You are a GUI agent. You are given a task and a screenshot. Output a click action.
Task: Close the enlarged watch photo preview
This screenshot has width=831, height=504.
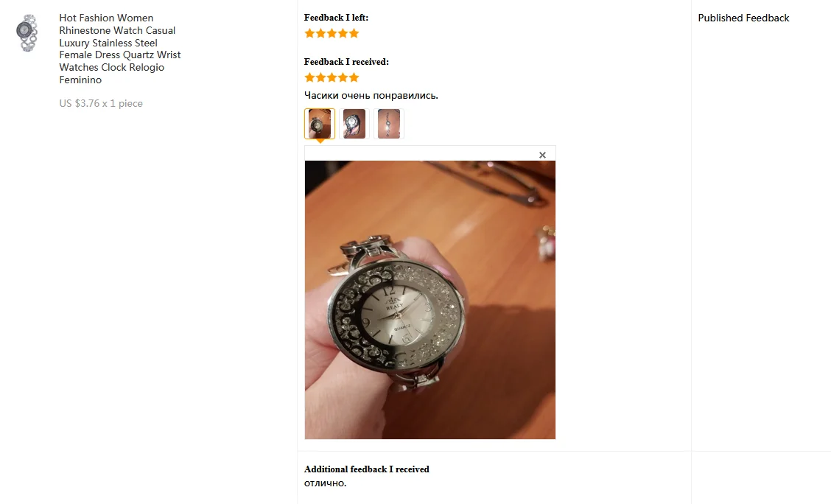(542, 155)
